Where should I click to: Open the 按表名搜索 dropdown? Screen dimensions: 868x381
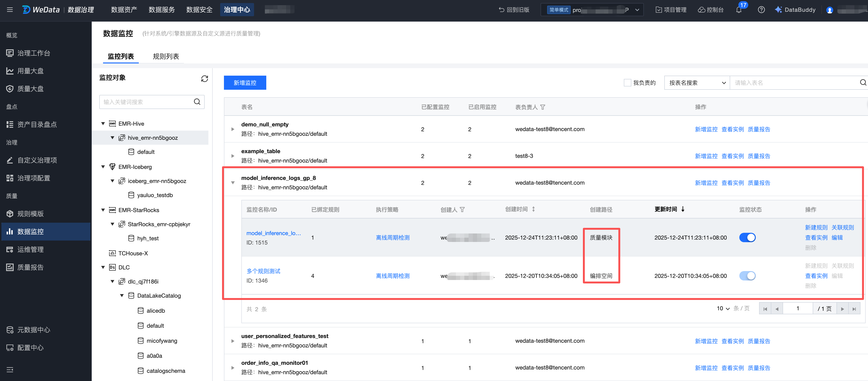pyautogui.click(x=697, y=83)
